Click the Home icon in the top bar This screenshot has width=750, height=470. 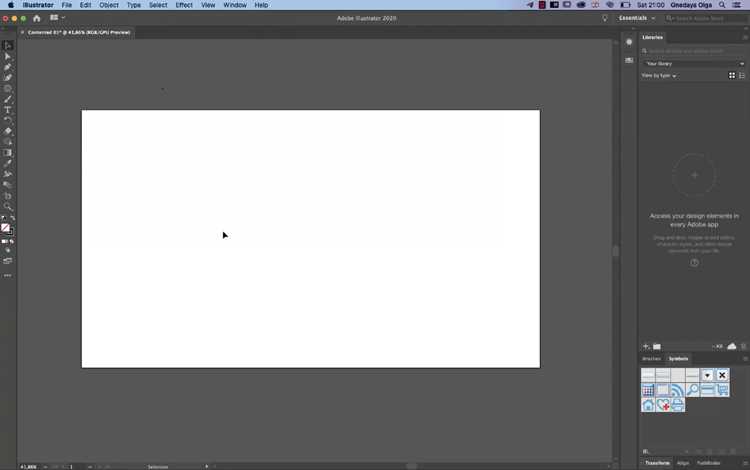point(37,18)
